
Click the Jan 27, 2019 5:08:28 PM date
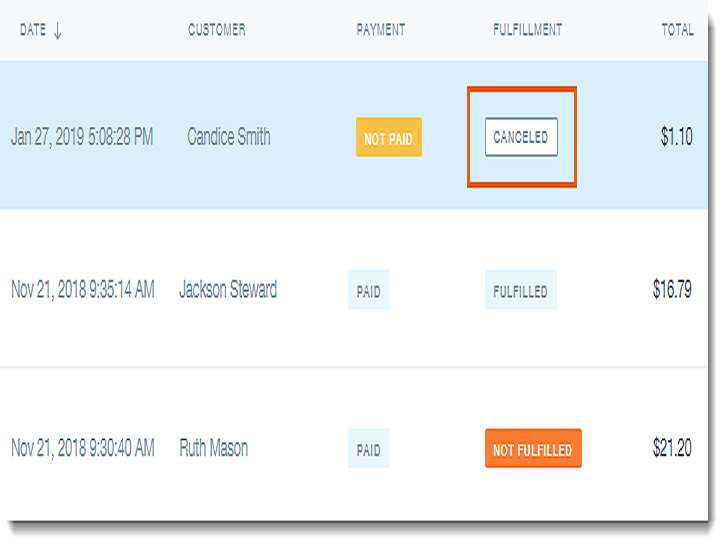(x=82, y=137)
